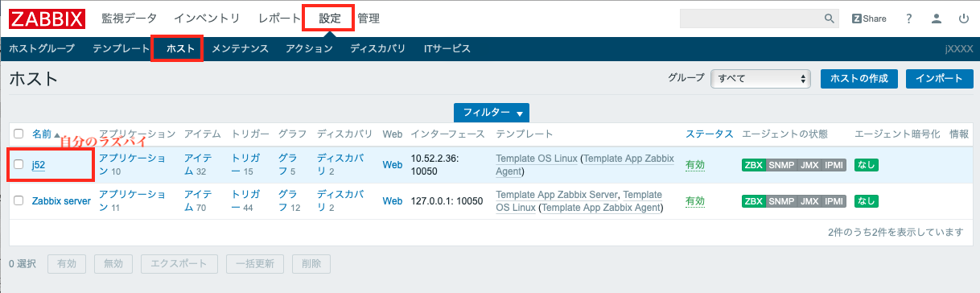Tick the select-all hosts checkbox
Image resolution: width=980 pixels, height=293 pixels.
(x=19, y=134)
